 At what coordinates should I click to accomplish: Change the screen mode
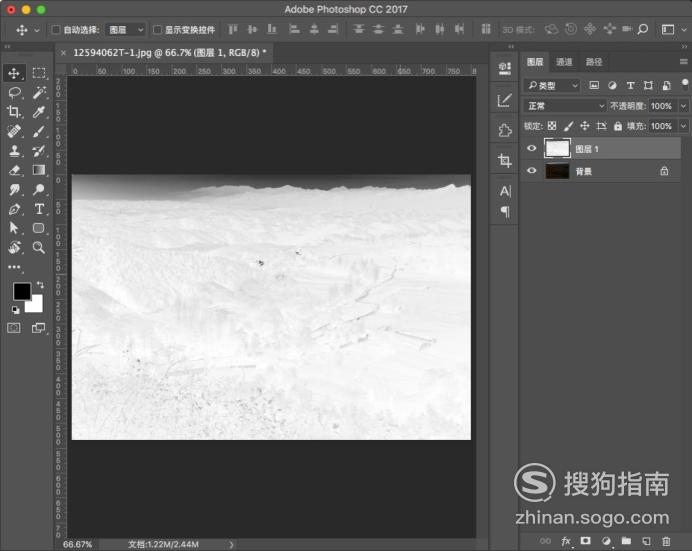point(39,328)
